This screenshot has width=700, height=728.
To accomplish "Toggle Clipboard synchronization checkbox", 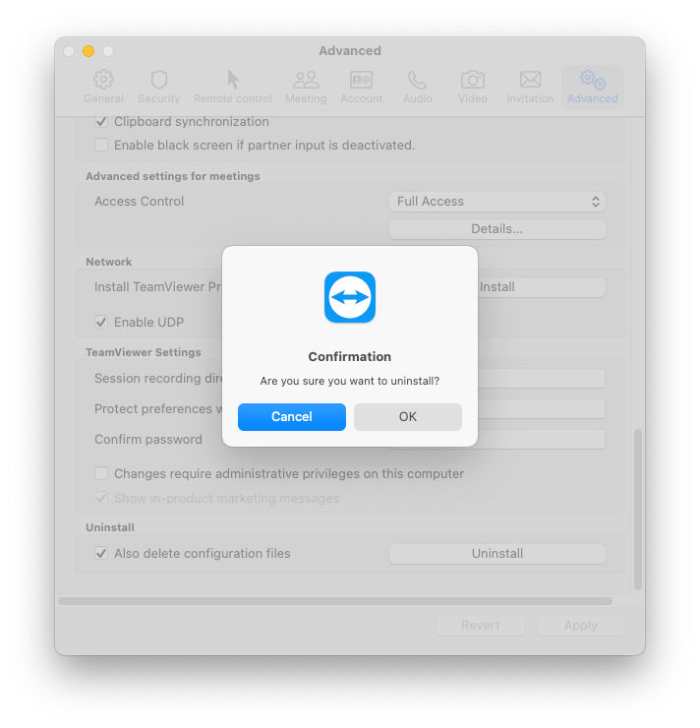I will [x=101, y=122].
